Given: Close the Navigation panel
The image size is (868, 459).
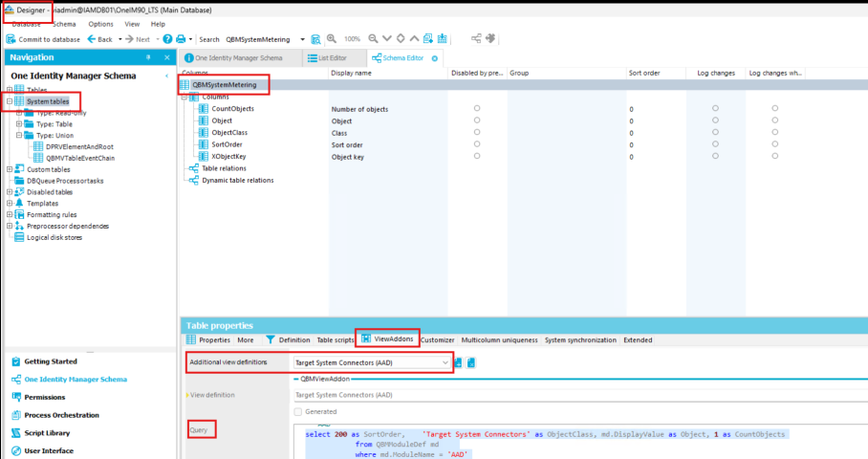Looking at the screenshot, I should pos(167,57).
